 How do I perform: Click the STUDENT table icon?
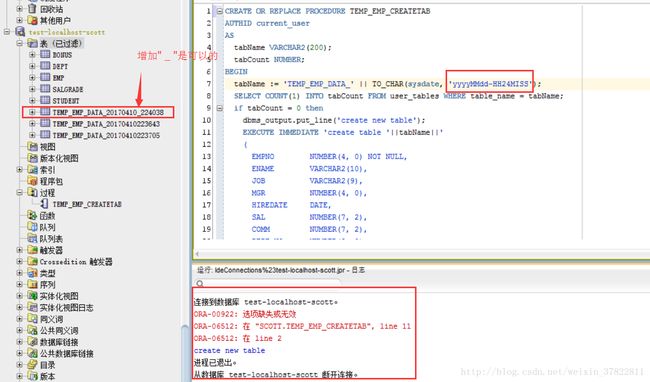click(x=45, y=100)
